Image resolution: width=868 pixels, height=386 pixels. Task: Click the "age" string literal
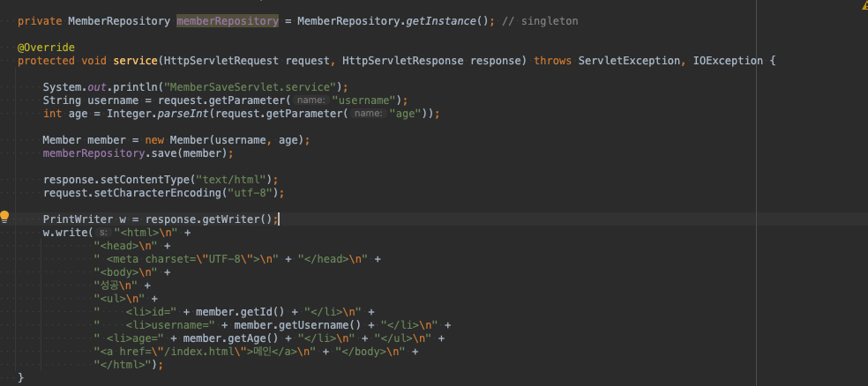pyautogui.click(x=405, y=114)
